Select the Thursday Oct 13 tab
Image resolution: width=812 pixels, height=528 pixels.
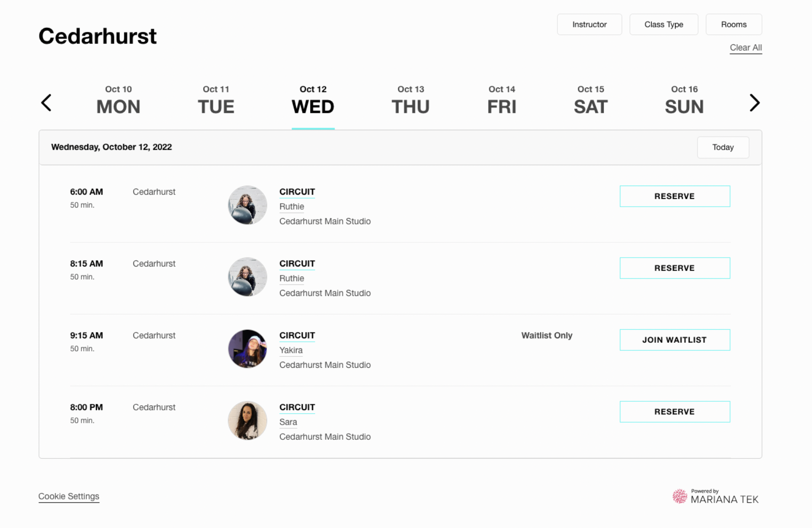[x=410, y=101]
